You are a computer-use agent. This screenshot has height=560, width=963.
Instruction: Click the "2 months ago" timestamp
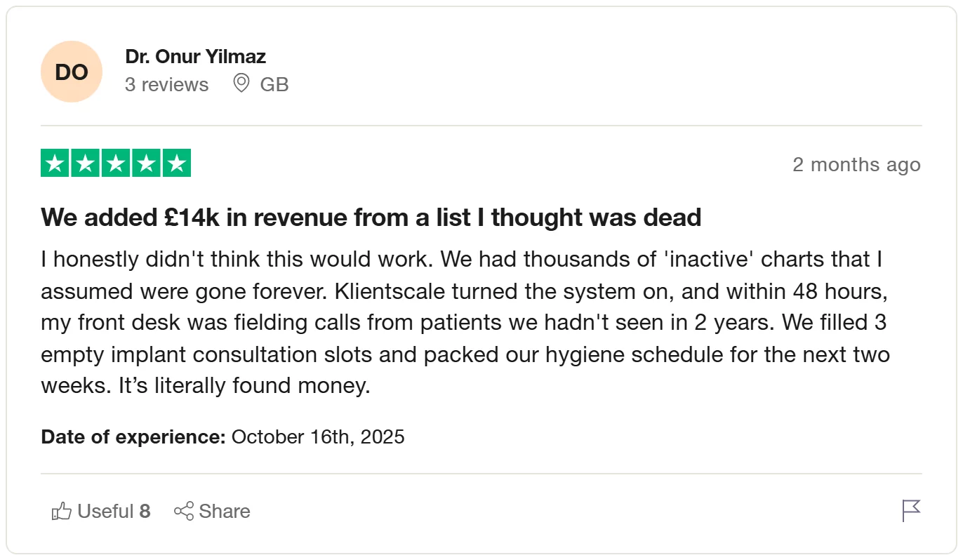coord(856,165)
